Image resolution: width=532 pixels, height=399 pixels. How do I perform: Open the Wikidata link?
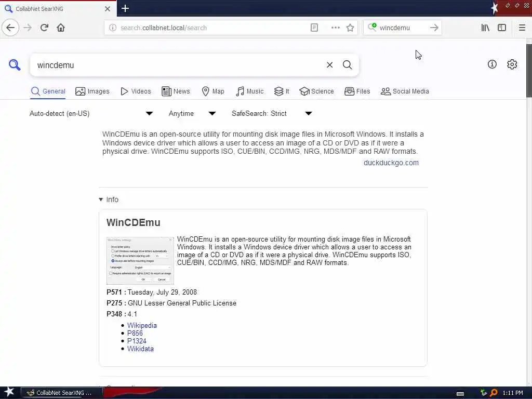pos(140,349)
